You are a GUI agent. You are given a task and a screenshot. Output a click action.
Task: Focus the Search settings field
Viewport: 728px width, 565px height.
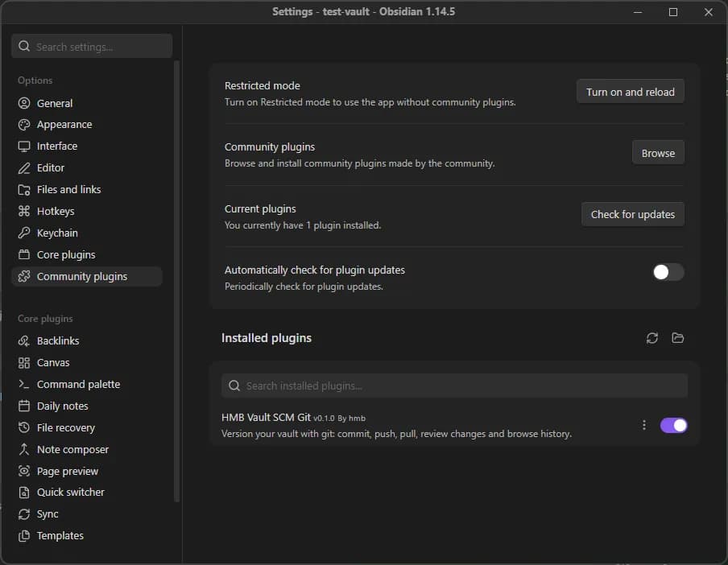coord(92,47)
